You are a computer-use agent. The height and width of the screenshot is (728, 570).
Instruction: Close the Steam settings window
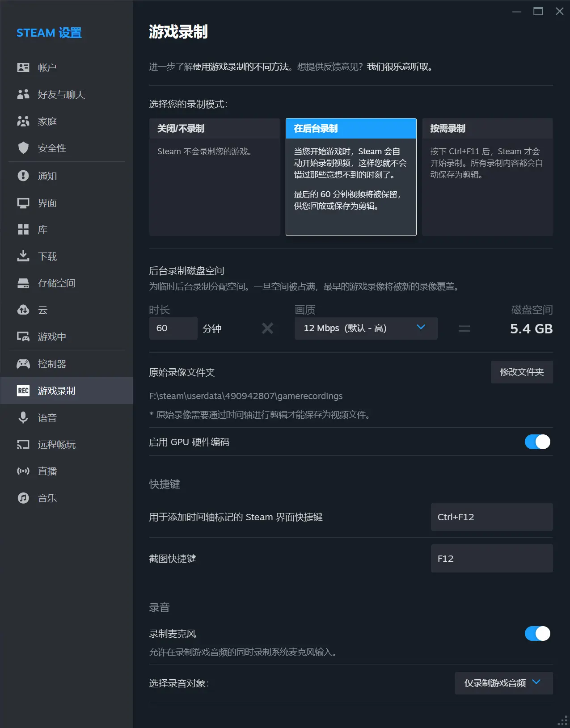click(x=560, y=11)
